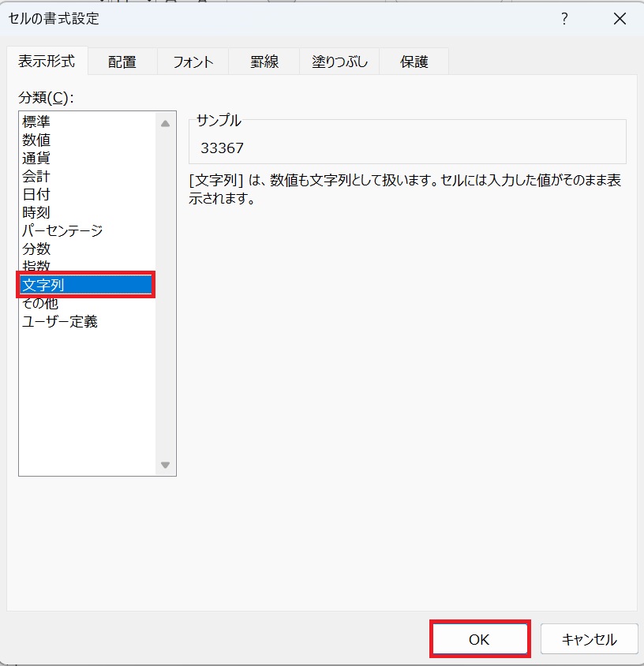Switch to the 保護 tab
Screen dimensions: 644x666
414,62
